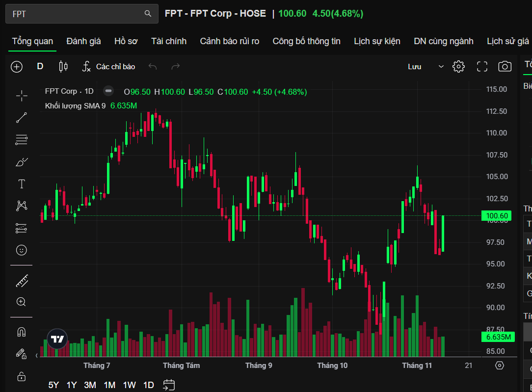Image resolution: width=532 pixels, height=392 pixels.
Task: Expand the dropdown arrow next to Lưu
Action: (441, 67)
